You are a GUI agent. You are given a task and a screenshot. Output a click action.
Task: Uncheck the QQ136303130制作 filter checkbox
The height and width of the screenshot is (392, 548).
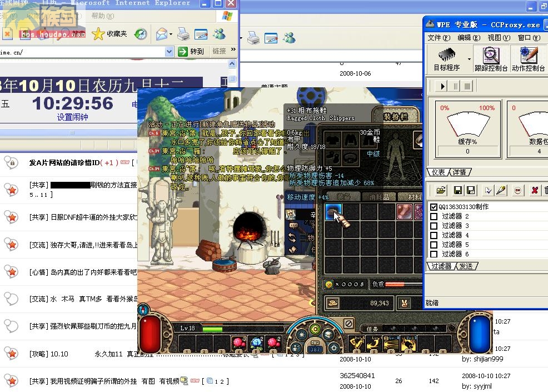tap(434, 207)
